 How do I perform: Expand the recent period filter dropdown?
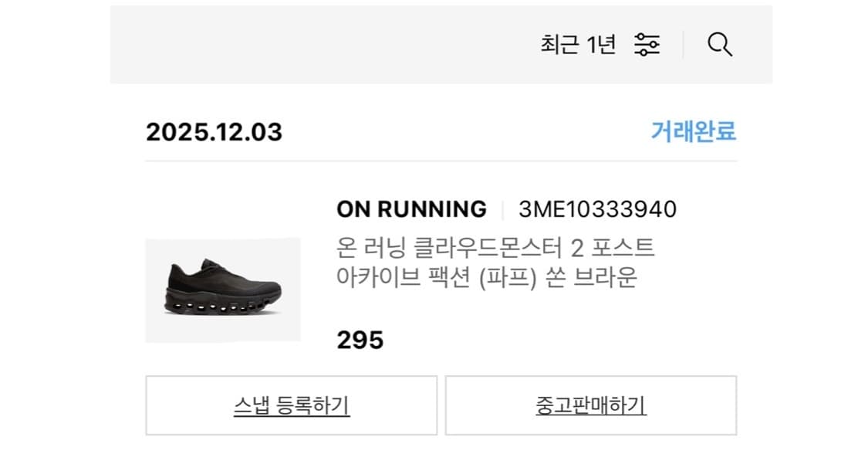tap(576, 44)
